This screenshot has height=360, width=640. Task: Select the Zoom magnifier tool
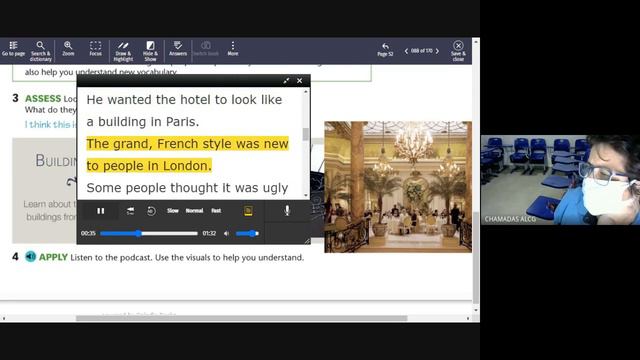point(68,49)
